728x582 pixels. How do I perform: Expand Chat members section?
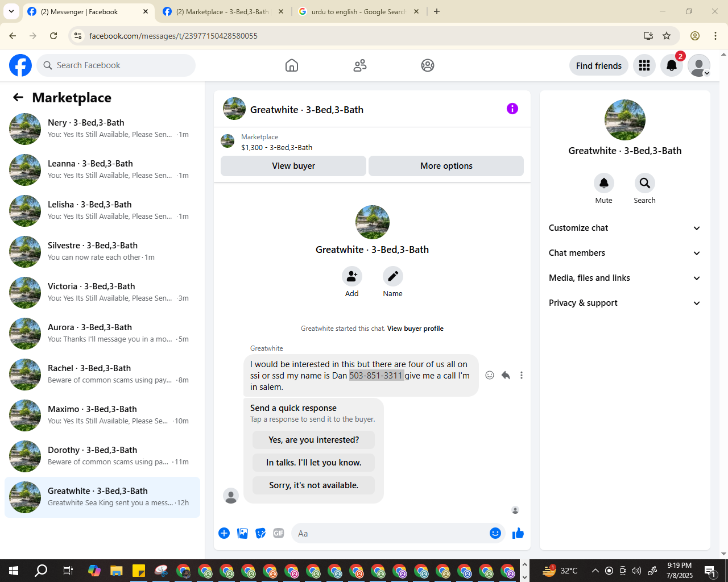coord(625,253)
